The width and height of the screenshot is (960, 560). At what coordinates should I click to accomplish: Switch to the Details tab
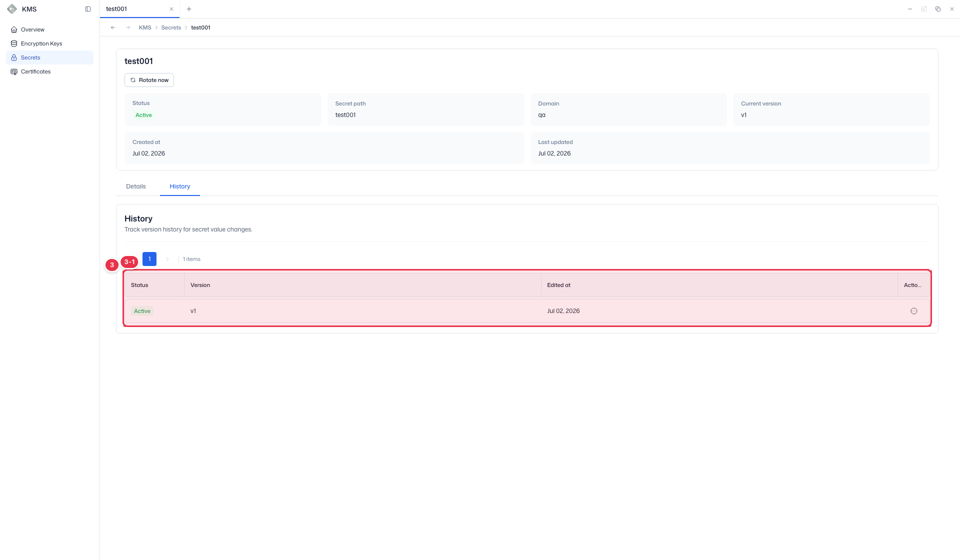click(136, 186)
